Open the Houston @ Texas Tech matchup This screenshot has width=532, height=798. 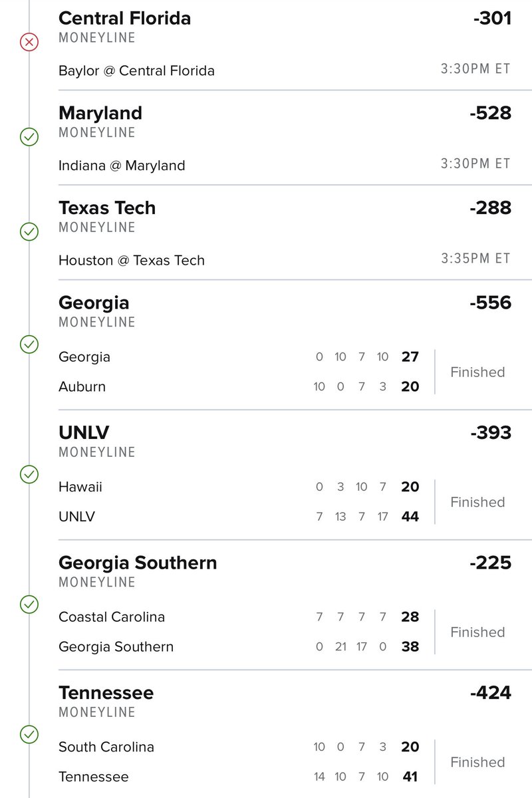click(132, 260)
